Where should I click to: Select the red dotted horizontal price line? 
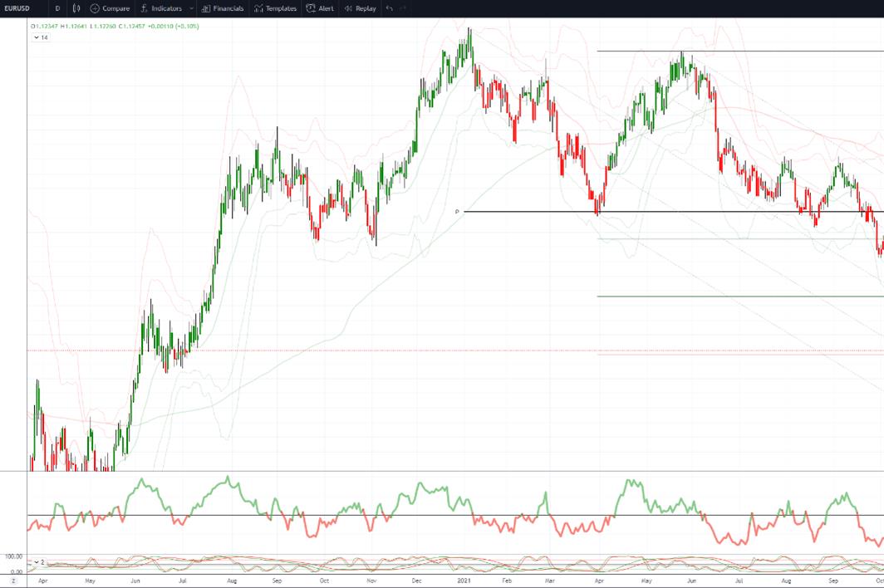pos(455,350)
